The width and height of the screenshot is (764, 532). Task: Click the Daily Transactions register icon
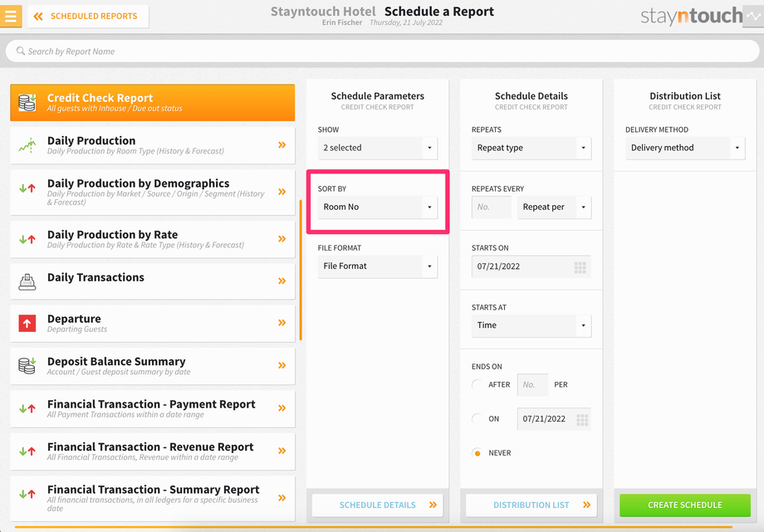coord(27,281)
